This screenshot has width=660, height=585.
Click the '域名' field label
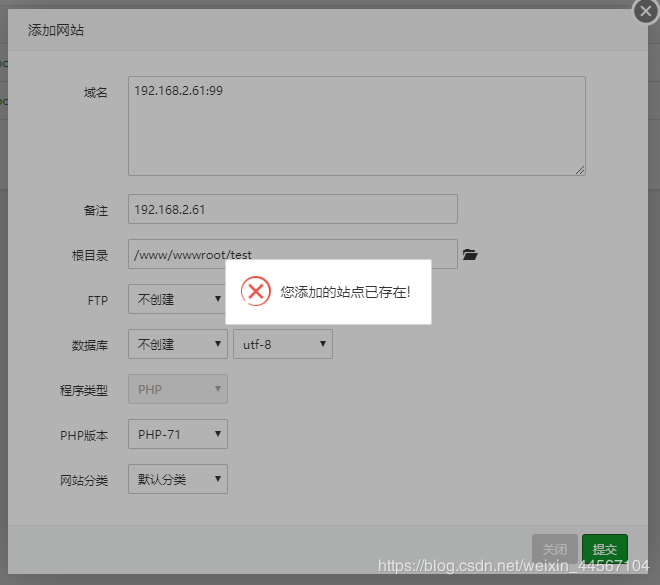pyautogui.click(x=96, y=92)
